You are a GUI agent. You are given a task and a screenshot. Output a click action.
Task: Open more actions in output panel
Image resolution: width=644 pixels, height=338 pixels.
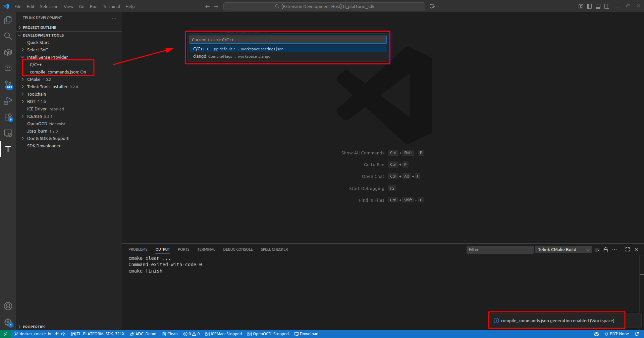tap(614, 250)
